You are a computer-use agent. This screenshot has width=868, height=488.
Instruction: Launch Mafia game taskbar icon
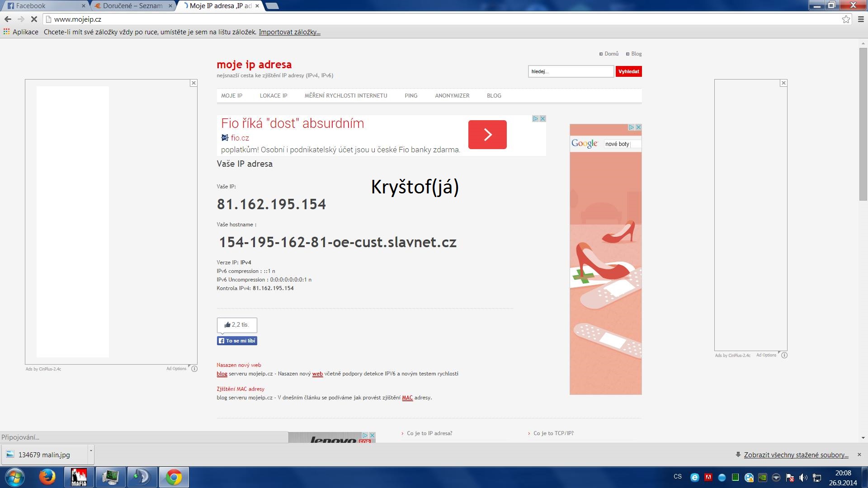point(79,477)
